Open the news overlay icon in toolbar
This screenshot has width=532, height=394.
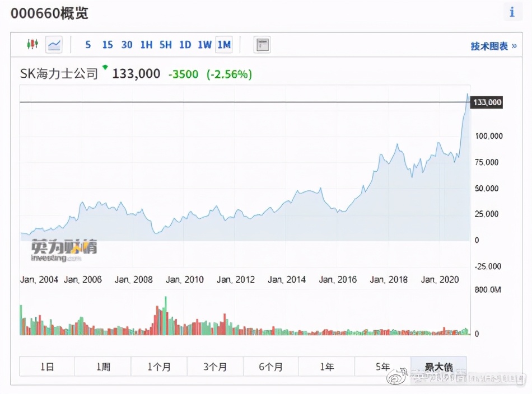pos(262,45)
